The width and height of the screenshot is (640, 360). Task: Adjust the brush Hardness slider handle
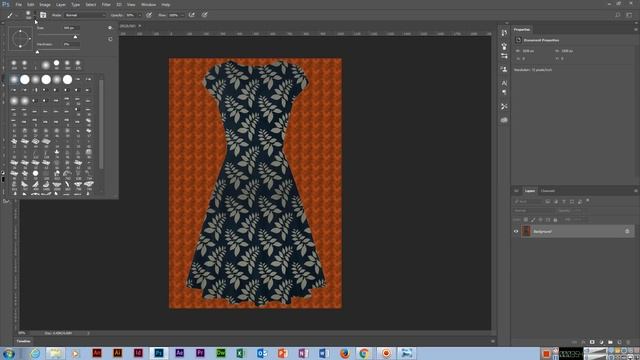[x=38, y=52]
